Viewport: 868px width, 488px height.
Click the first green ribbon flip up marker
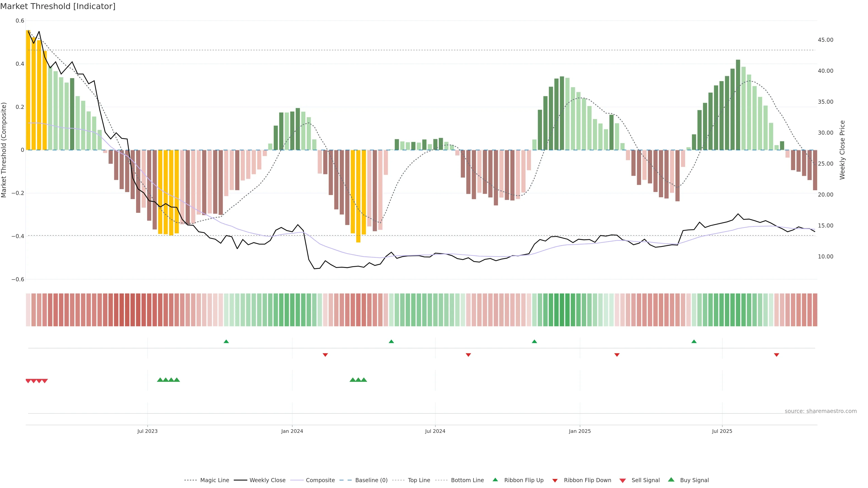(x=226, y=342)
